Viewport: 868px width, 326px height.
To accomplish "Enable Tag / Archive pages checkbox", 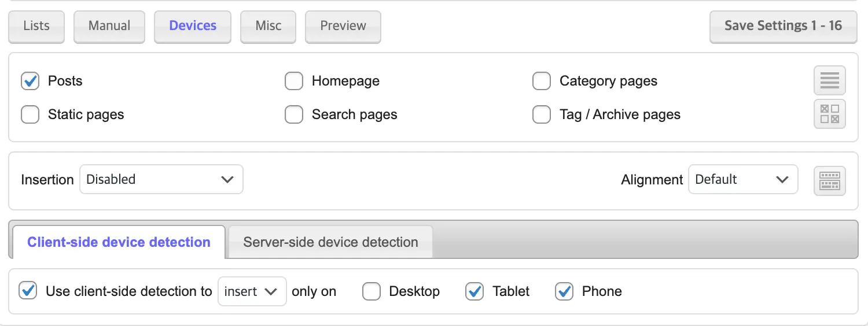I will click(x=542, y=114).
